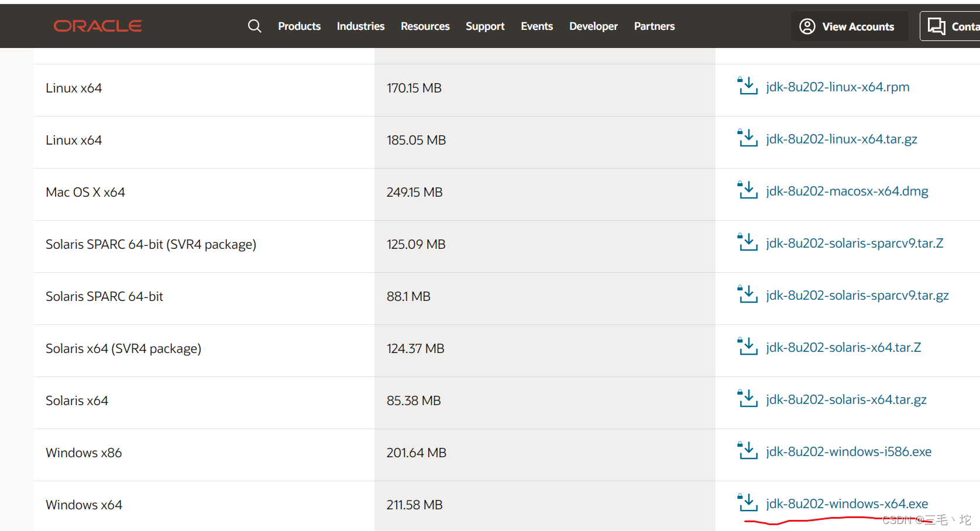
Task: Download jdk-8u202-windows-i586.exe link
Action: 849,452
